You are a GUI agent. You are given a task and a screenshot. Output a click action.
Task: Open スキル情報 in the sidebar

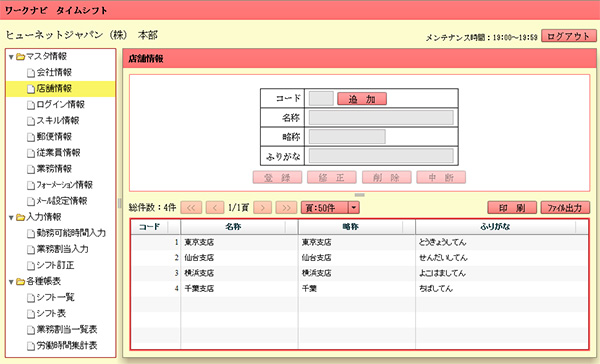(x=58, y=121)
